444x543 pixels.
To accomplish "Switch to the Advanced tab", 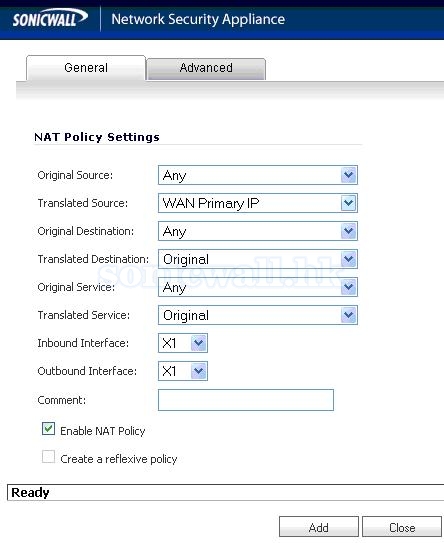I will [x=206, y=68].
